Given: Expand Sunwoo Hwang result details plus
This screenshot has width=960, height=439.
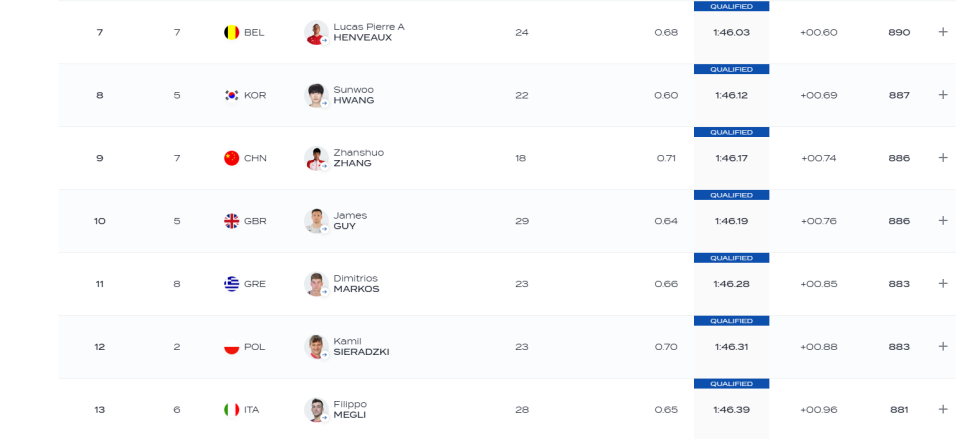Looking at the screenshot, I should click(x=943, y=95).
